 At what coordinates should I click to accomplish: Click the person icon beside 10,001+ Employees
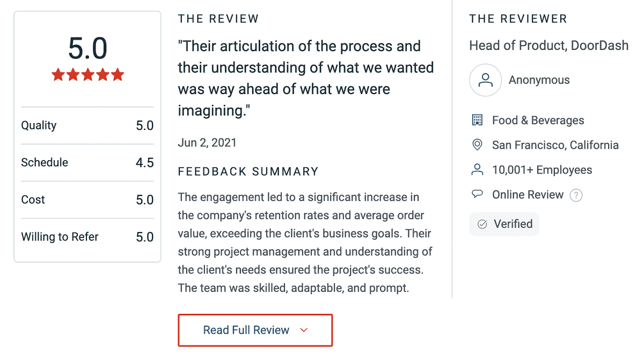point(478,169)
